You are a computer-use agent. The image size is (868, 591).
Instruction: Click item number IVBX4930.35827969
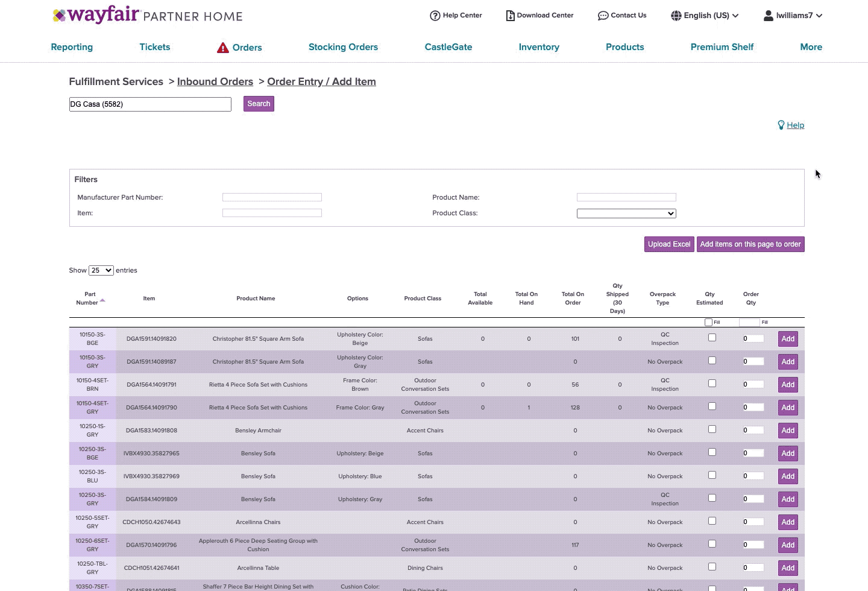pos(151,476)
